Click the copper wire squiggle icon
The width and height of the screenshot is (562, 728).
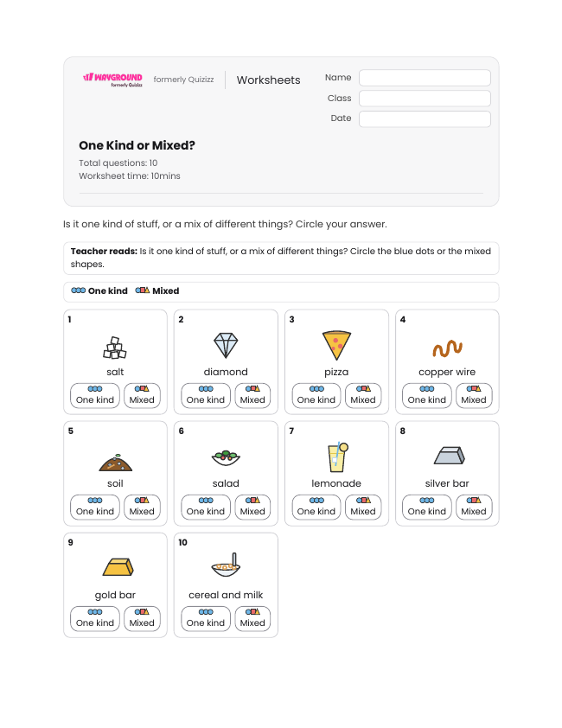447,348
